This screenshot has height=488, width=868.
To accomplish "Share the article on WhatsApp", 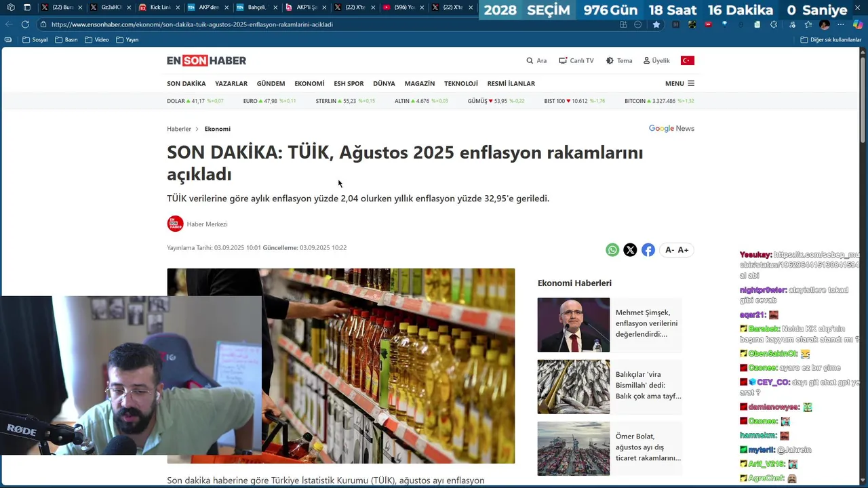I will click(612, 250).
